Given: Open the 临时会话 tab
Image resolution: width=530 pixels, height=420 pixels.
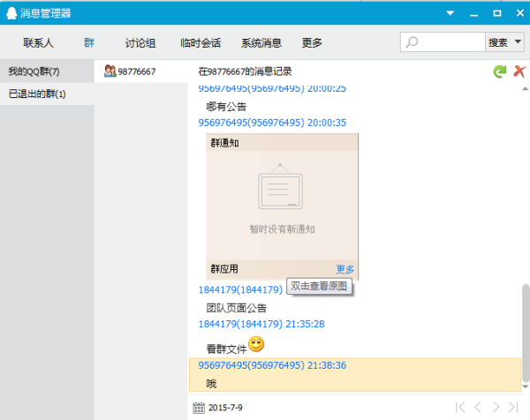Looking at the screenshot, I should coord(201,43).
